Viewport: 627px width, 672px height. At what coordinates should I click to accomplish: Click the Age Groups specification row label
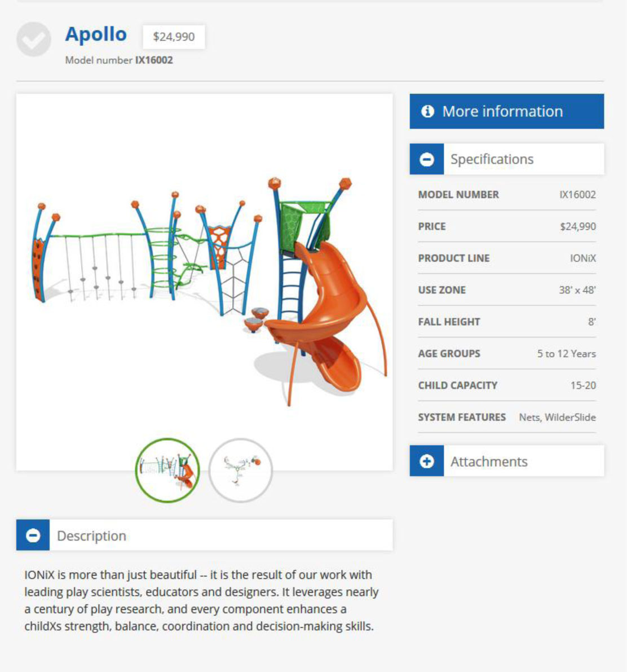click(449, 354)
